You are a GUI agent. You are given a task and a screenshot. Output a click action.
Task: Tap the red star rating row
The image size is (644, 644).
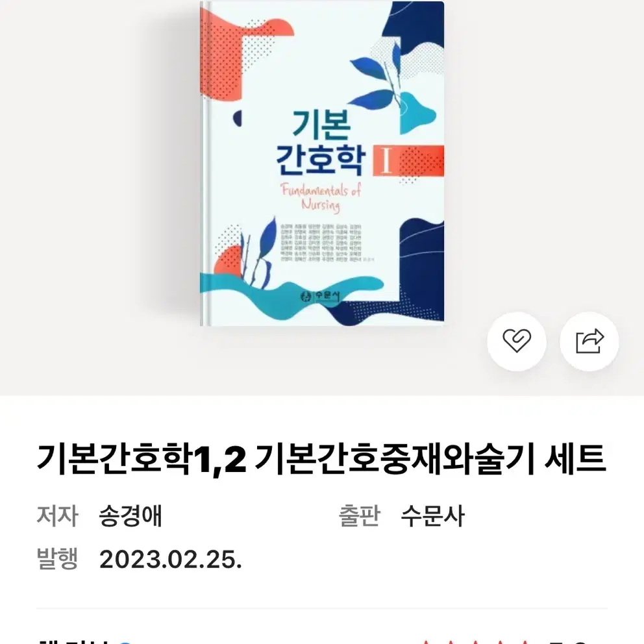(x=475, y=641)
